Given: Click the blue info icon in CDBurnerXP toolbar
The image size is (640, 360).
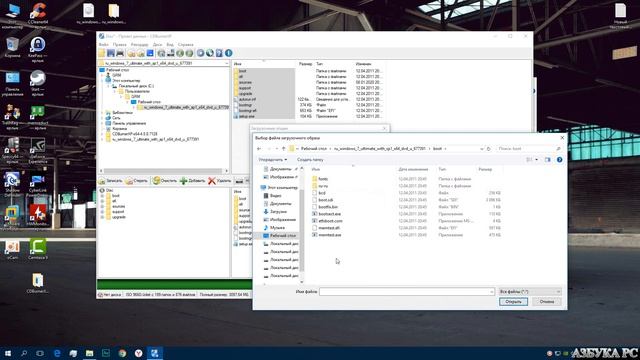Looking at the screenshot, I should pyautogui.click(x=229, y=53).
